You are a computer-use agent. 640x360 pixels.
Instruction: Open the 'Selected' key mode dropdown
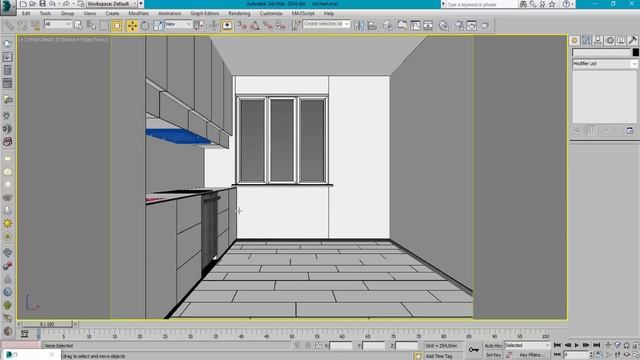[527, 345]
